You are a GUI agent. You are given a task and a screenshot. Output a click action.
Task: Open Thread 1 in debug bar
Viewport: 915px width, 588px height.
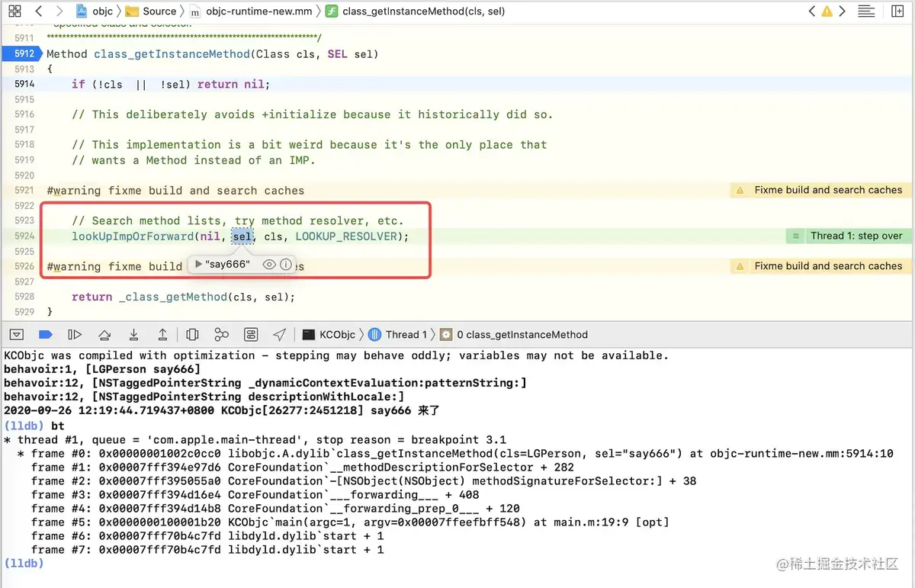click(x=397, y=334)
